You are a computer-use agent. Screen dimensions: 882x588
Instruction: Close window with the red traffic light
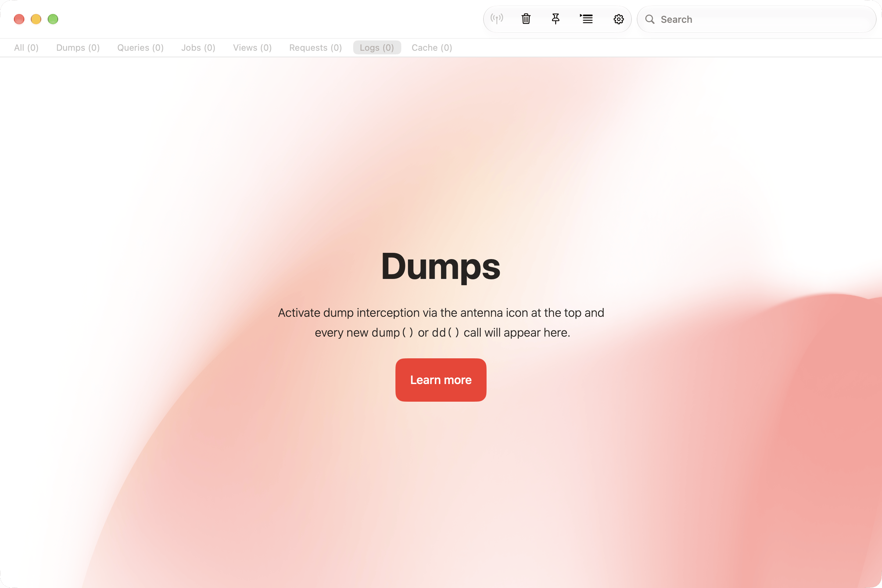tap(19, 19)
